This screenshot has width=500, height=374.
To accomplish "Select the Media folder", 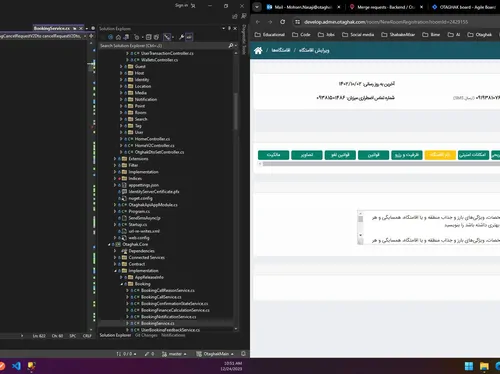I will click(141, 93).
